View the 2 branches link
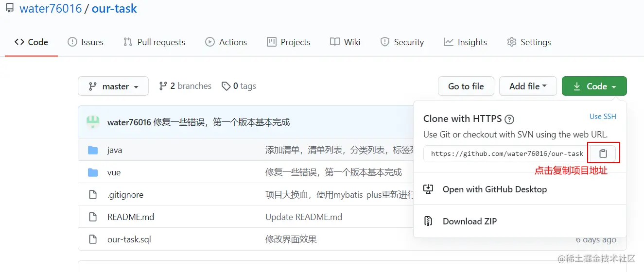The height and width of the screenshot is (272, 644). [x=185, y=86]
